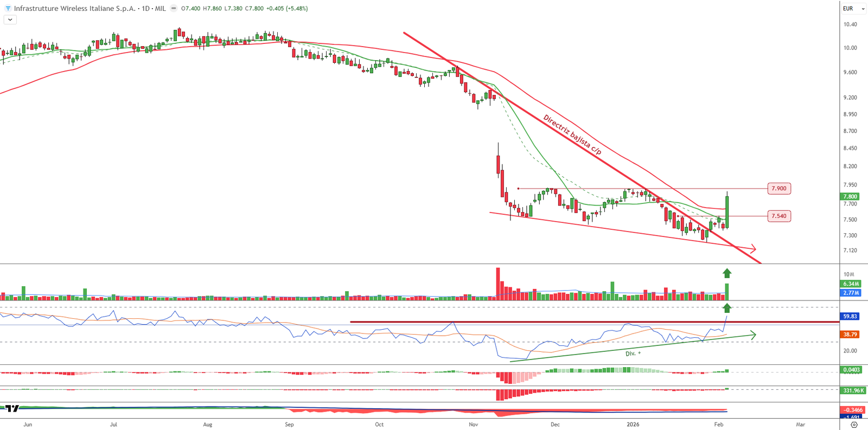Collapse the indicator legend chevron

click(10, 20)
